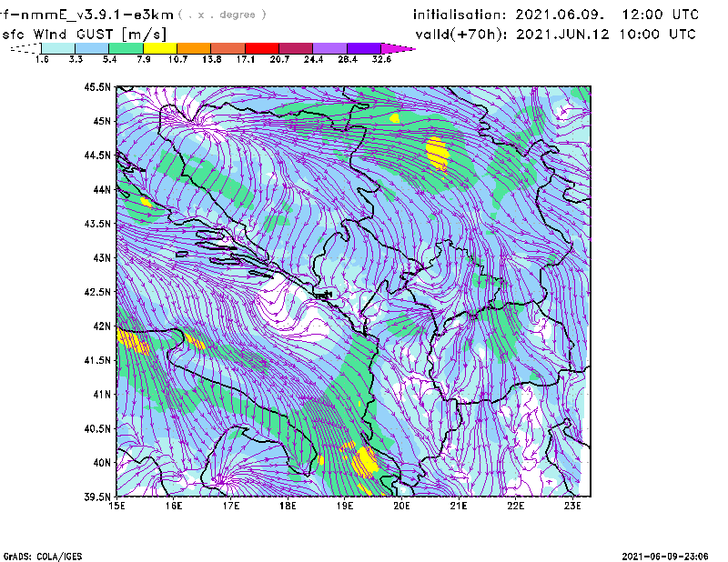Viewport: 728px width, 562px height.
Task: Click the initialisation time 12:00 UTC
Action: [661, 15]
